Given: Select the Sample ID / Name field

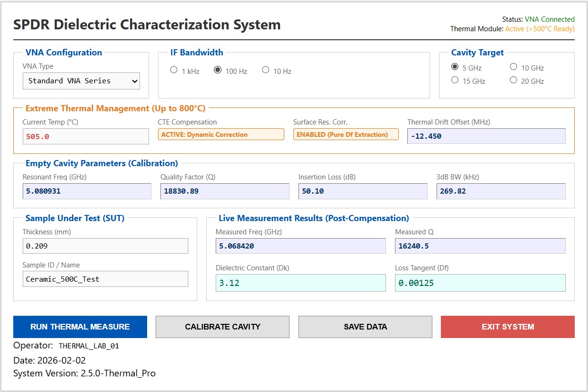Looking at the screenshot, I should [x=105, y=279].
